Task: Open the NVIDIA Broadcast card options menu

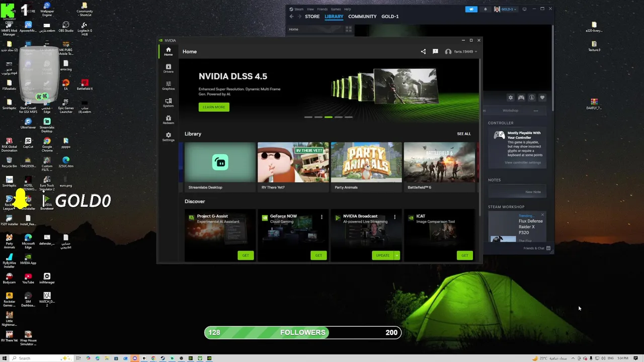Action: (x=394, y=217)
